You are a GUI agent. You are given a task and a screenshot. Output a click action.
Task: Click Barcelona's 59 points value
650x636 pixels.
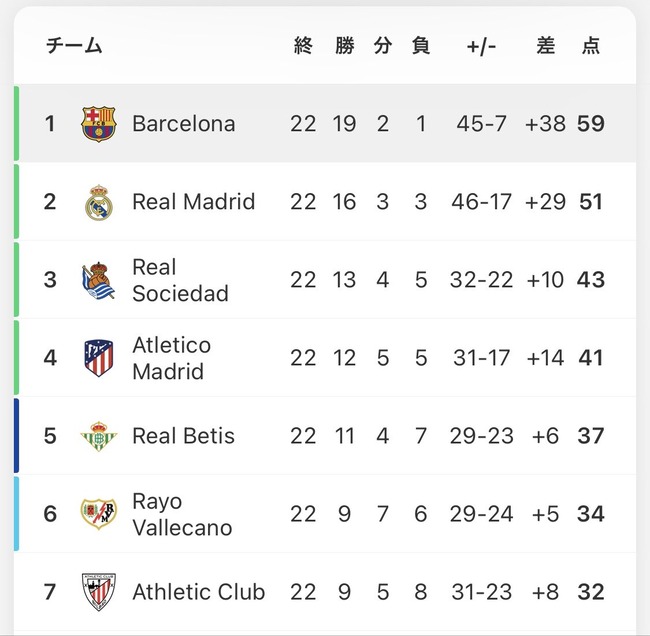pyautogui.click(x=591, y=124)
